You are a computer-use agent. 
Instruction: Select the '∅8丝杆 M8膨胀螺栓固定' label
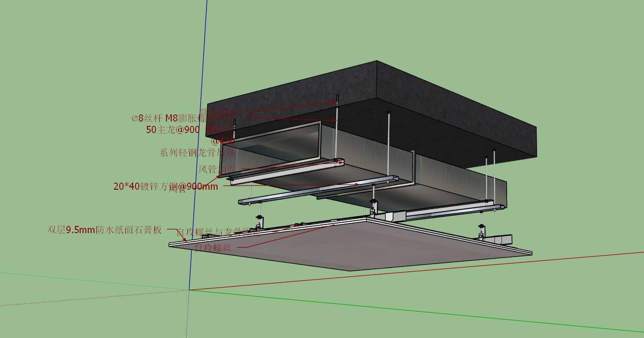[x=184, y=118]
